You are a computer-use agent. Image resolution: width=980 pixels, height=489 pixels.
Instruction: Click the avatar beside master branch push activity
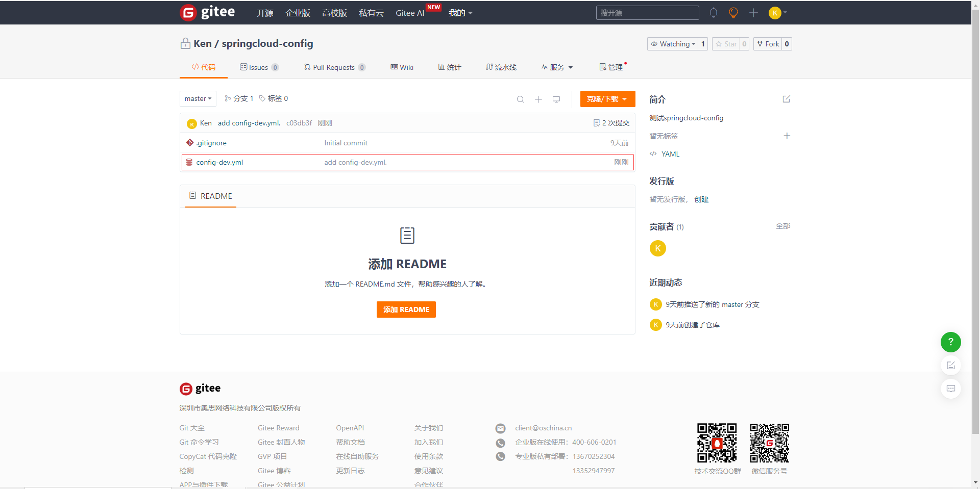[655, 304]
